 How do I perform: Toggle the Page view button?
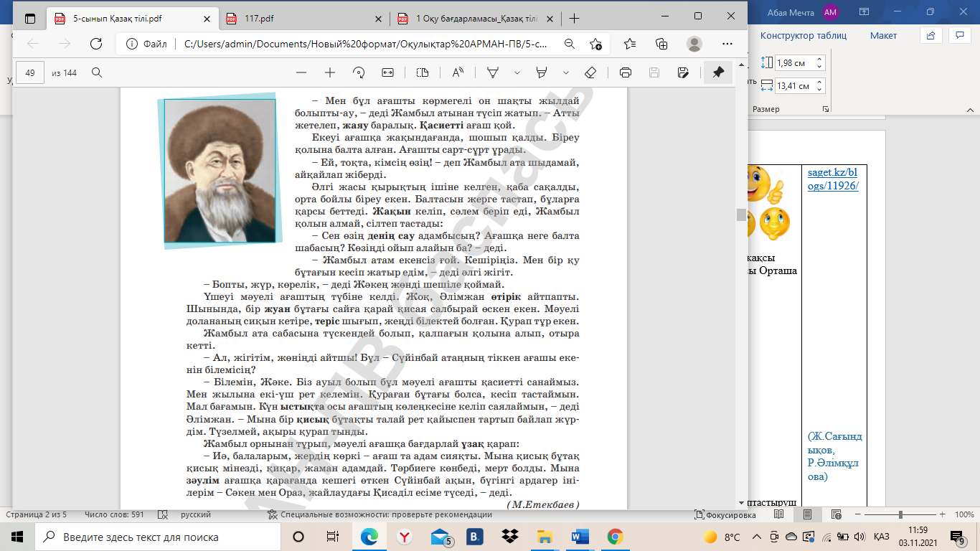pos(423,72)
